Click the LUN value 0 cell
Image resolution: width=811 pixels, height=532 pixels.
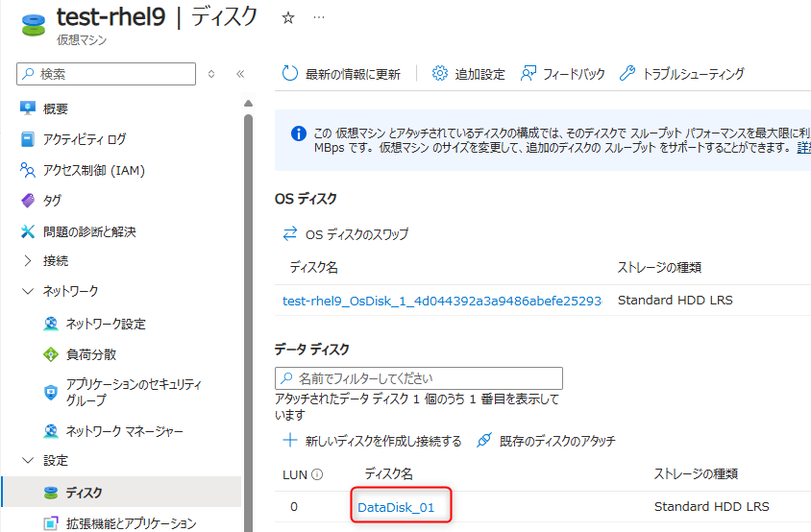pos(294,507)
